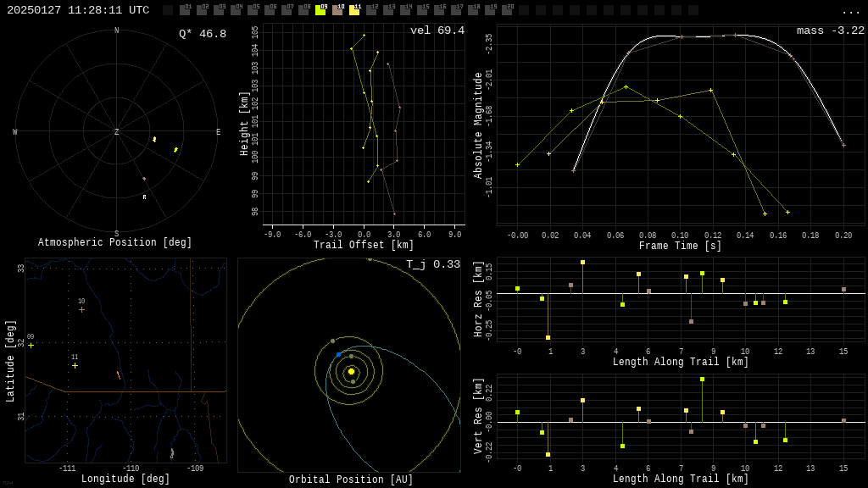Click station 10 cross marker on map
This screenshot has height=488, width=868.
tap(81, 309)
